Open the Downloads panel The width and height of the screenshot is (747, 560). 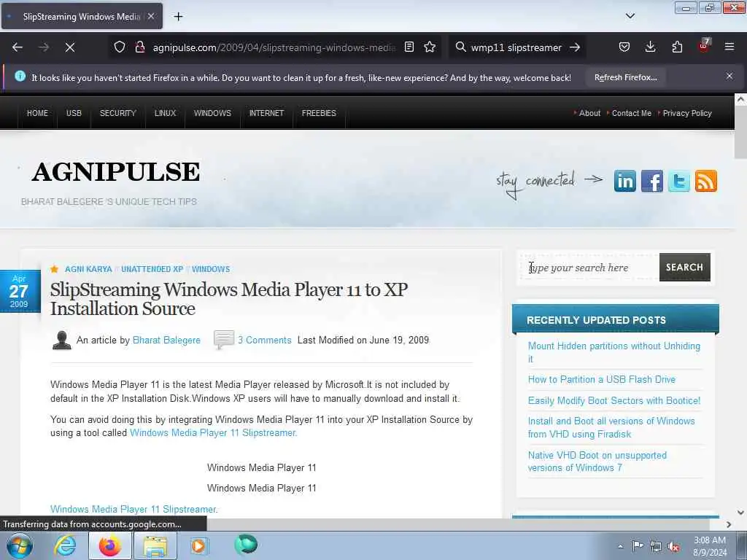pos(650,47)
